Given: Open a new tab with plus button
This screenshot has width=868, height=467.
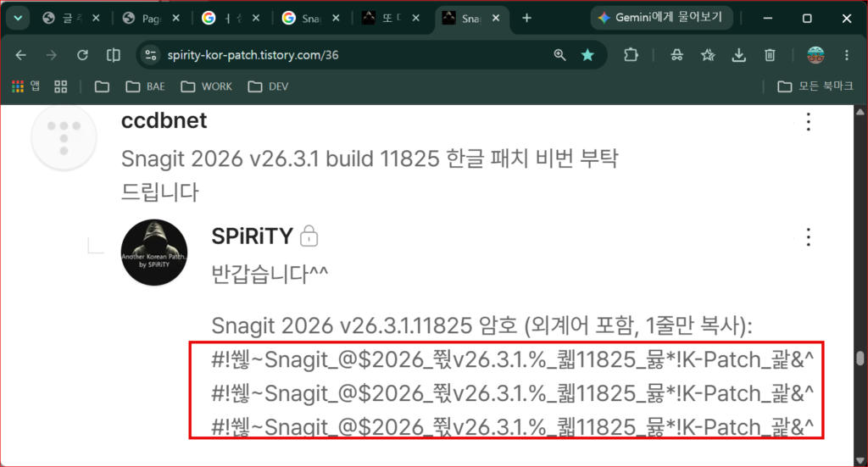Looking at the screenshot, I should coord(526,19).
